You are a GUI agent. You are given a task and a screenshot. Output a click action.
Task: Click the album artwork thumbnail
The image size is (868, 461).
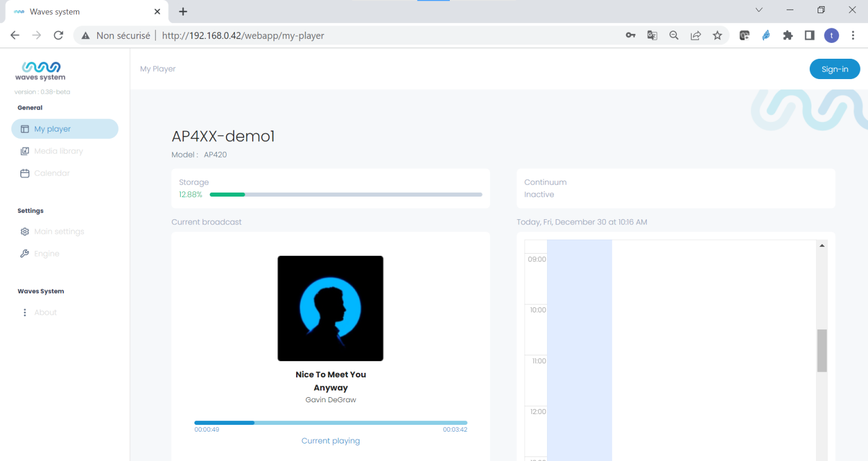tap(331, 308)
